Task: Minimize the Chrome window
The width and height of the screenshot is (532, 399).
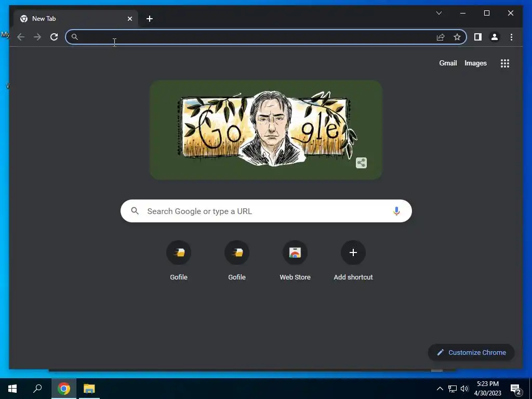Action: pyautogui.click(x=463, y=13)
